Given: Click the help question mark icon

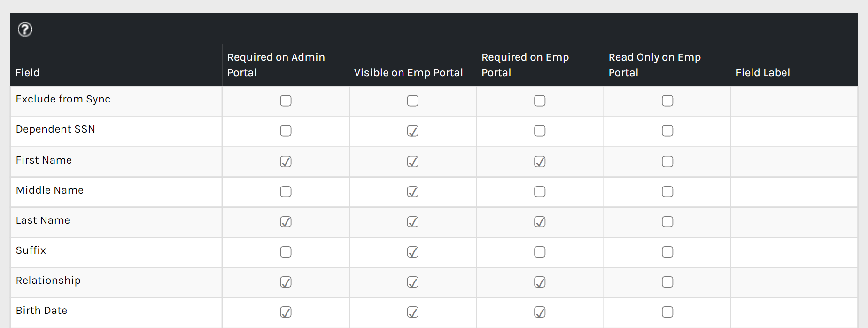Looking at the screenshot, I should (x=25, y=30).
